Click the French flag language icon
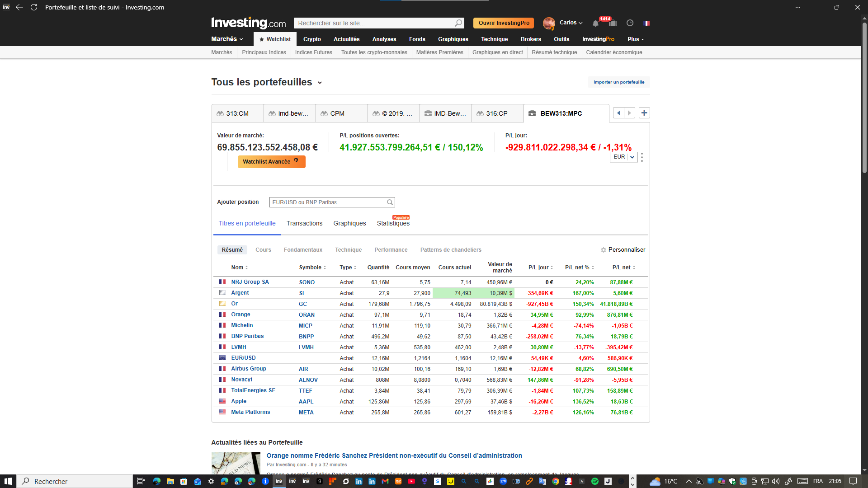Screen dimensions: 868x488 (x=646, y=23)
